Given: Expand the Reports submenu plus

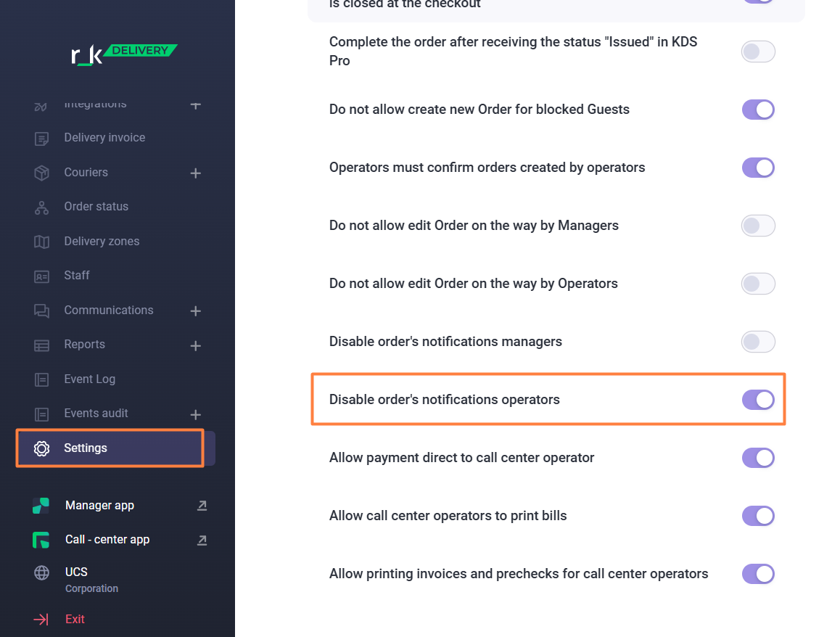Looking at the screenshot, I should click(x=195, y=345).
